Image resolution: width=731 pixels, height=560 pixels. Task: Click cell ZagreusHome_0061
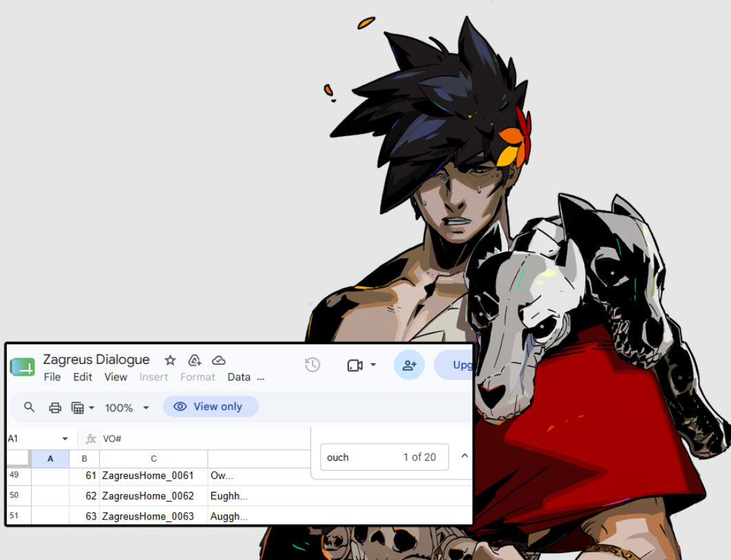pos(153,475)
